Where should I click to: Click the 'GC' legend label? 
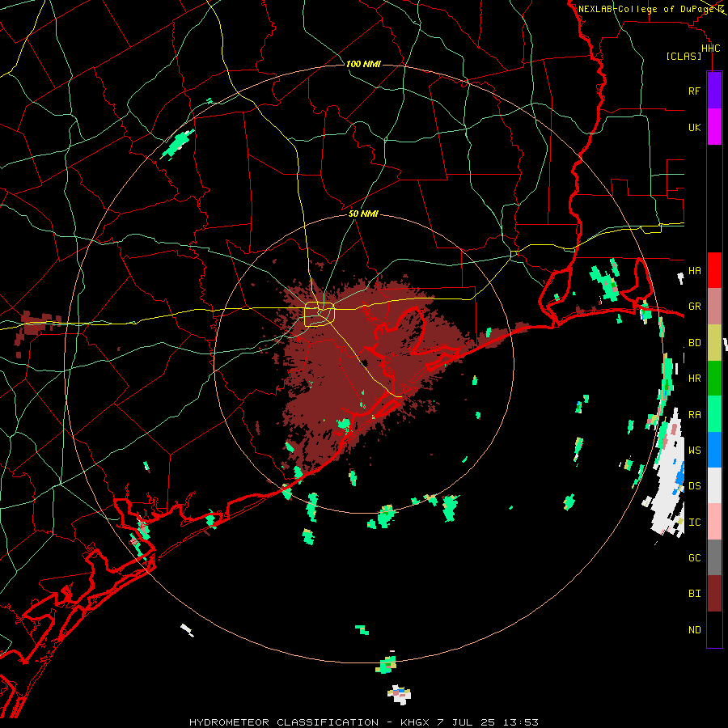tap(694, 558)
